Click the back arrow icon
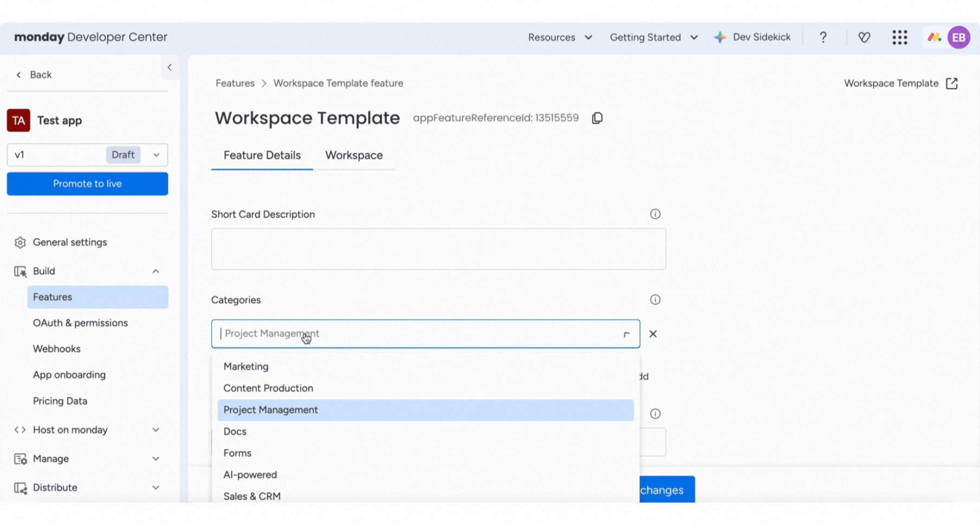 point(19,75)
